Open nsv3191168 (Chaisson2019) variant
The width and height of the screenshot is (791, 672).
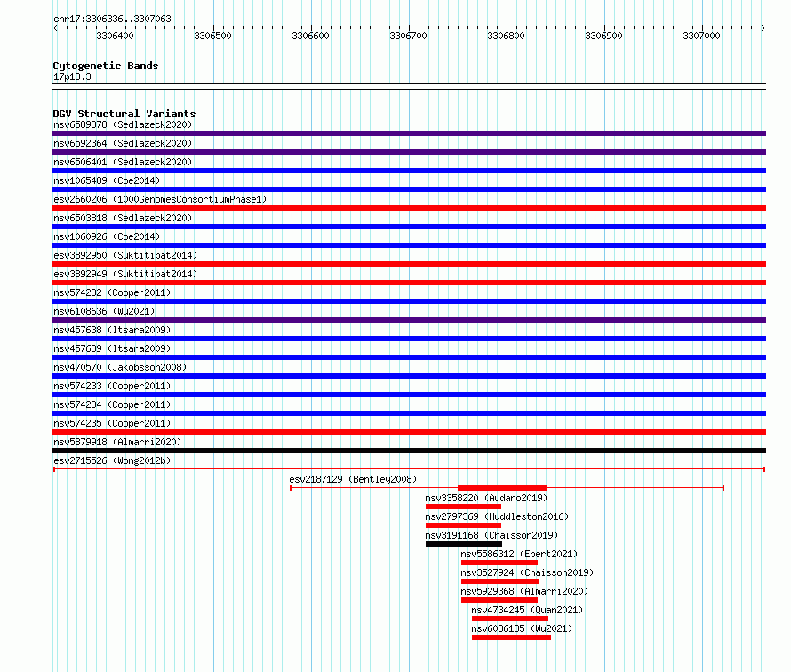tap(491, 535)
